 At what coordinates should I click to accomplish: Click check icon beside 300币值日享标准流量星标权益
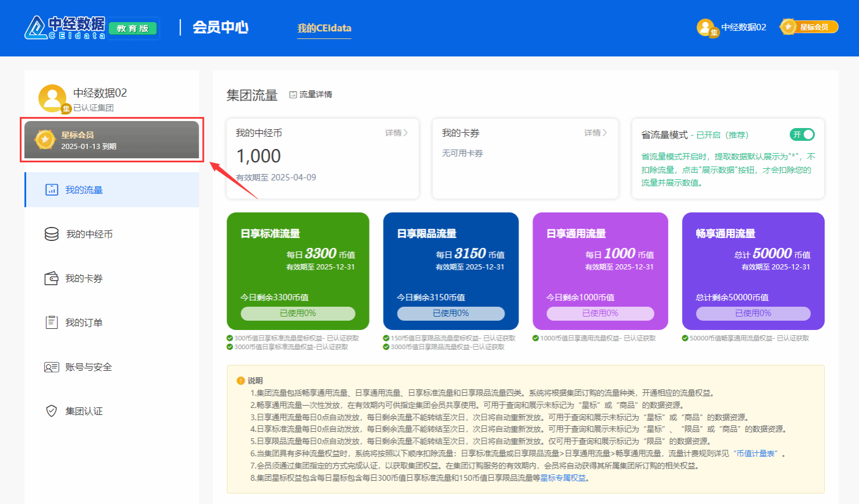coord(230,338)
